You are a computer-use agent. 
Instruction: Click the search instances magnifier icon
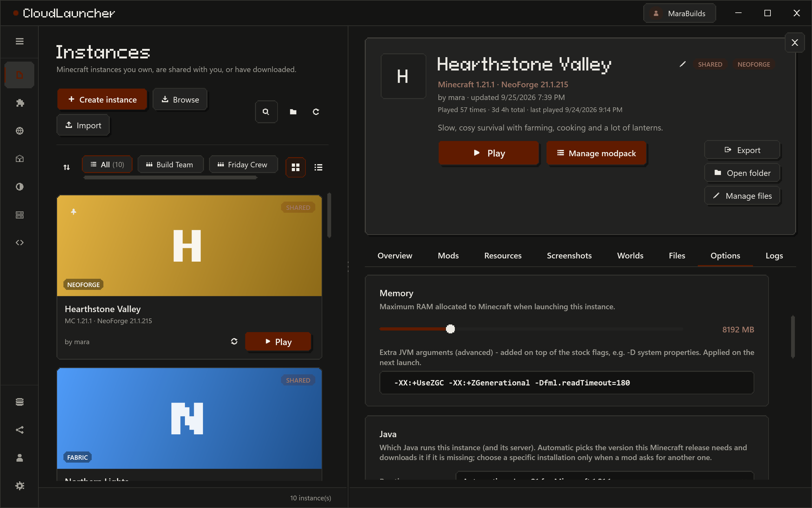click(x=266, y=111)
